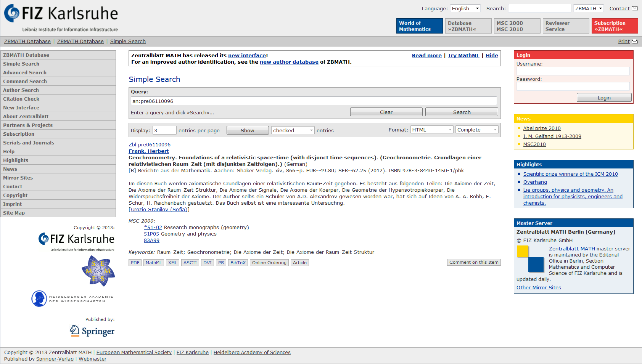Click Comment on this Item

[x=474, y=262]
